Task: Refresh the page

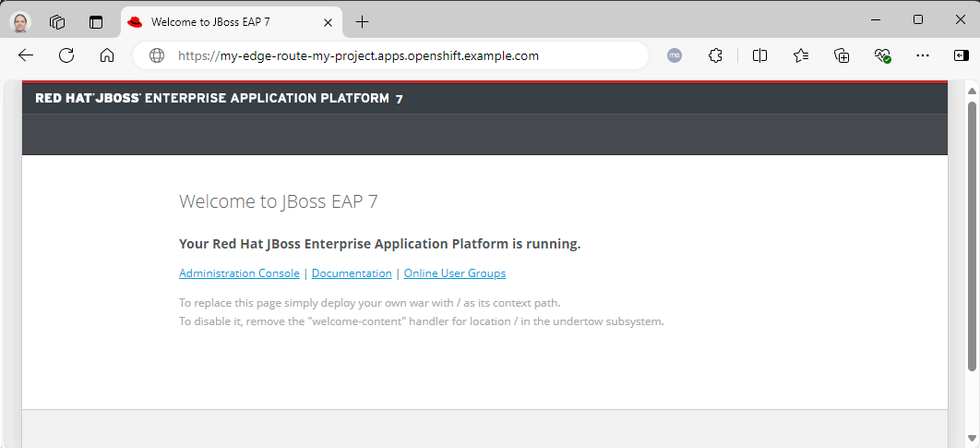Action: click(x=66, y=55)
